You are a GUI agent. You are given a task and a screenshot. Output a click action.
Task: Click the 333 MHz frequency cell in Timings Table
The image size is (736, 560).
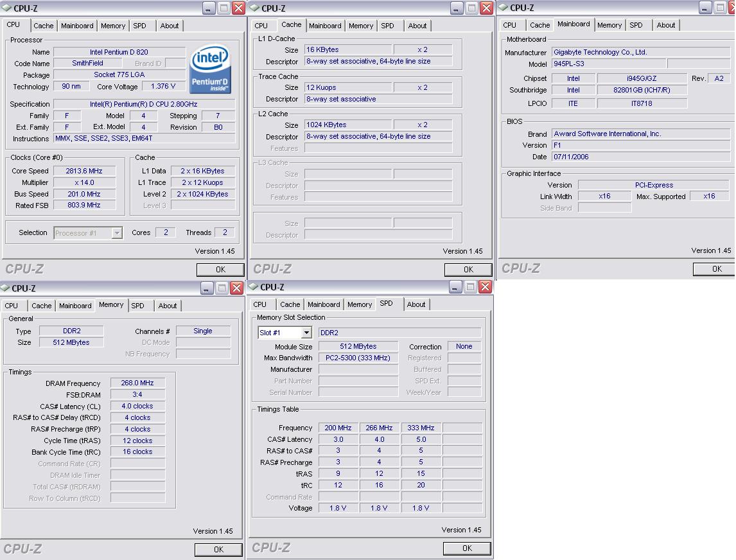[x=421, y=428]
